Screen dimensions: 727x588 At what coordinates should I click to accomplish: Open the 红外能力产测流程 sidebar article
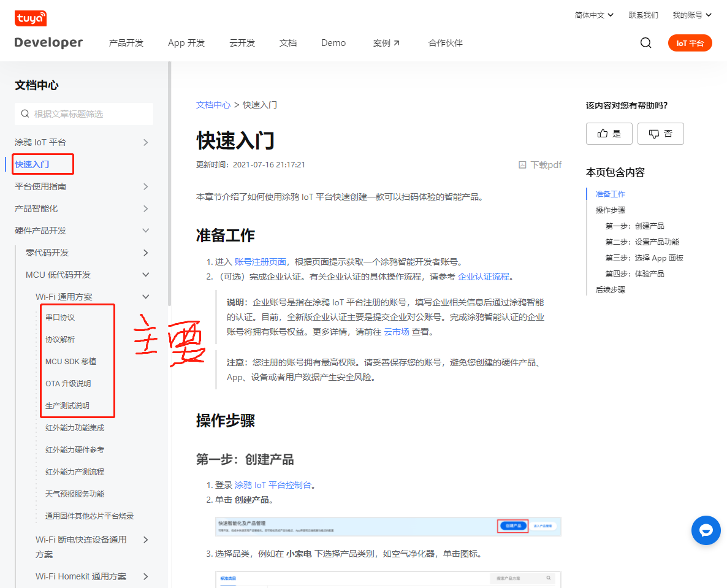tap(75, 472)
